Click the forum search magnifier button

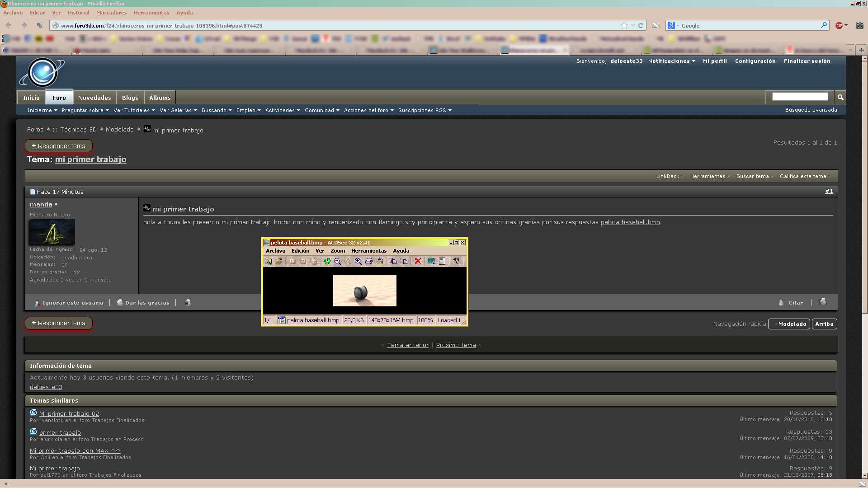click(840, 97)
